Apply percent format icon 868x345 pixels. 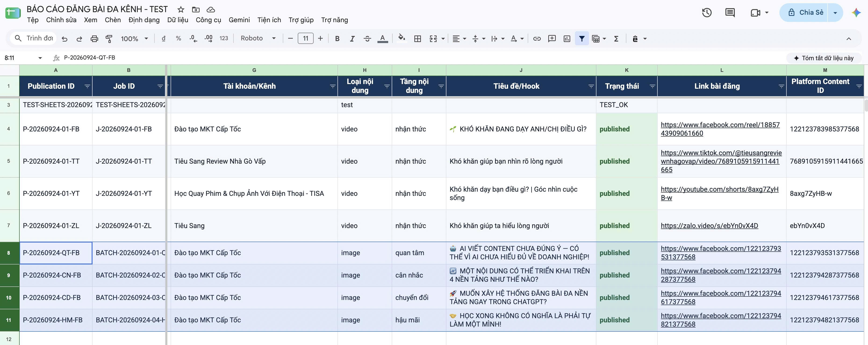pyautogui.click(x=178, y=39)
